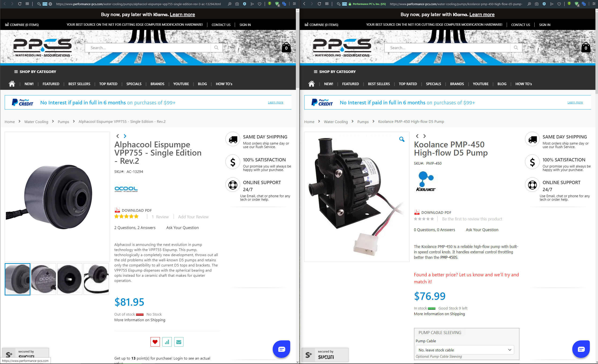Expand Shop By Category in left window
The height and width of the screenshot is (364, 598).
coord(35,72)
